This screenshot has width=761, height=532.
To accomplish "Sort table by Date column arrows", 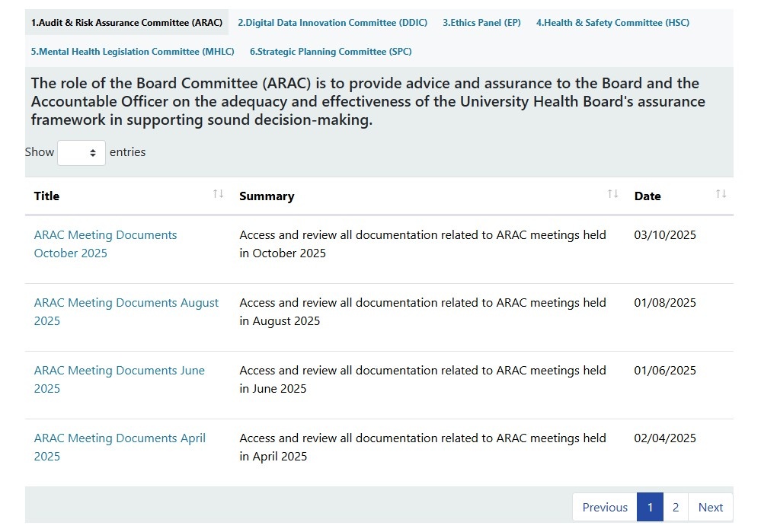I will [721, 194].
